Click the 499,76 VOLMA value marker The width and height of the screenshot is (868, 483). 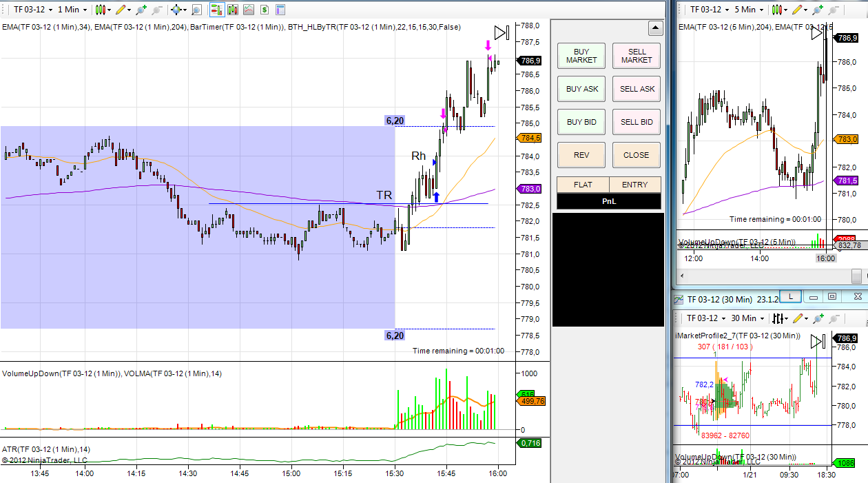click(530, 401)
